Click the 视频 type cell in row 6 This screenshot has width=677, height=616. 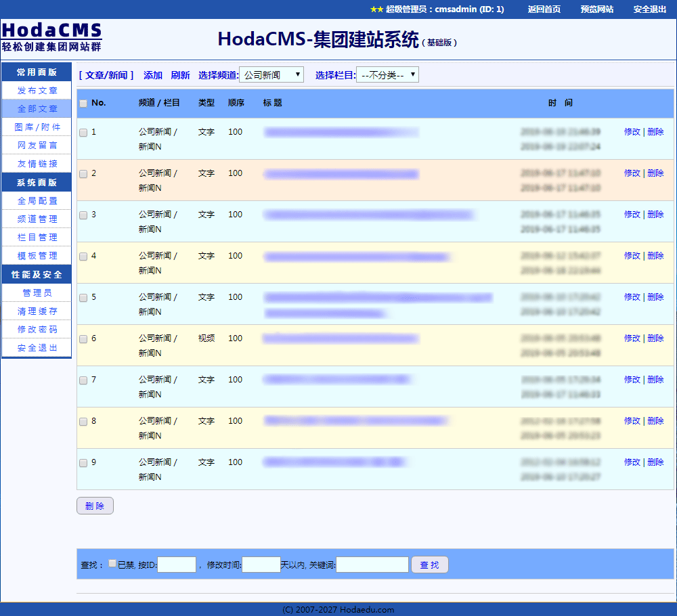(x=206, y=338)
